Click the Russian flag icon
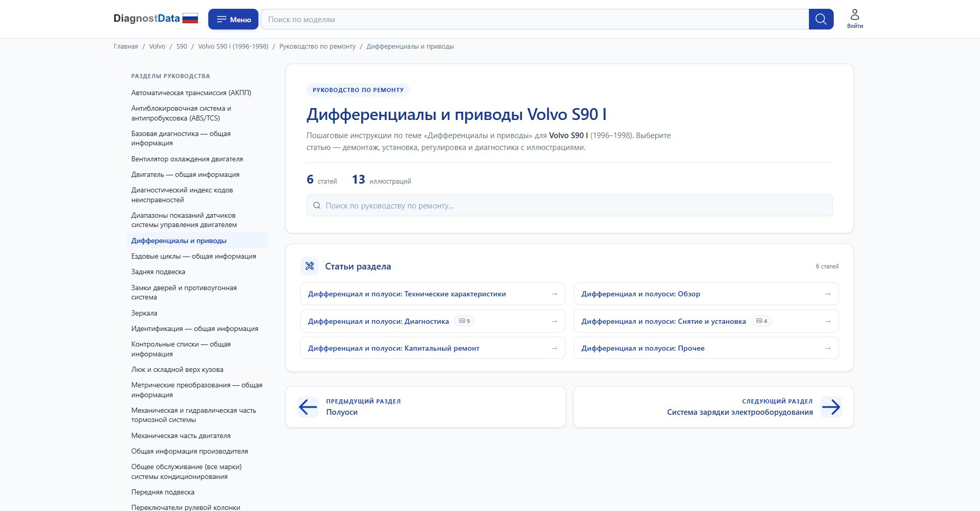 pyautogui.click(x=190, y=19)
